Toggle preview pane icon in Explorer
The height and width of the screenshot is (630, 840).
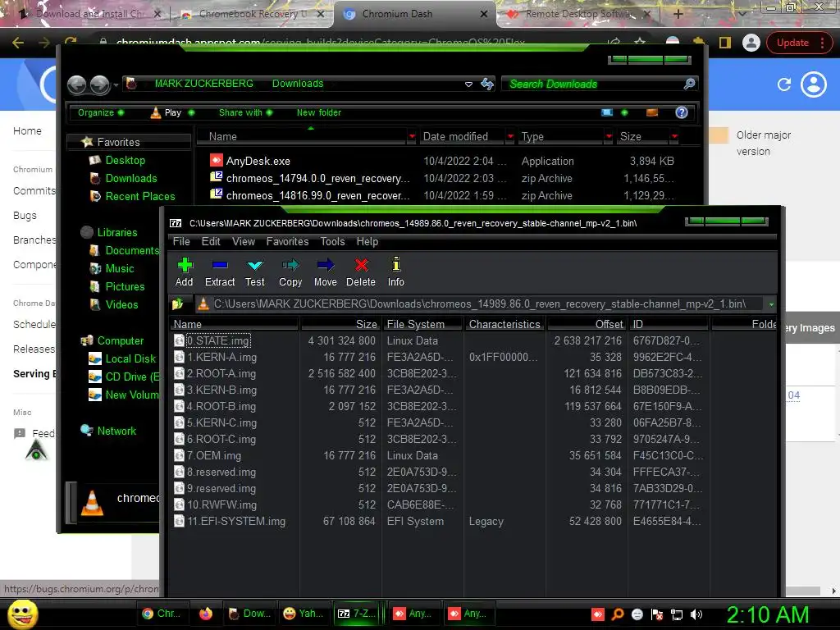pos(652,112)
